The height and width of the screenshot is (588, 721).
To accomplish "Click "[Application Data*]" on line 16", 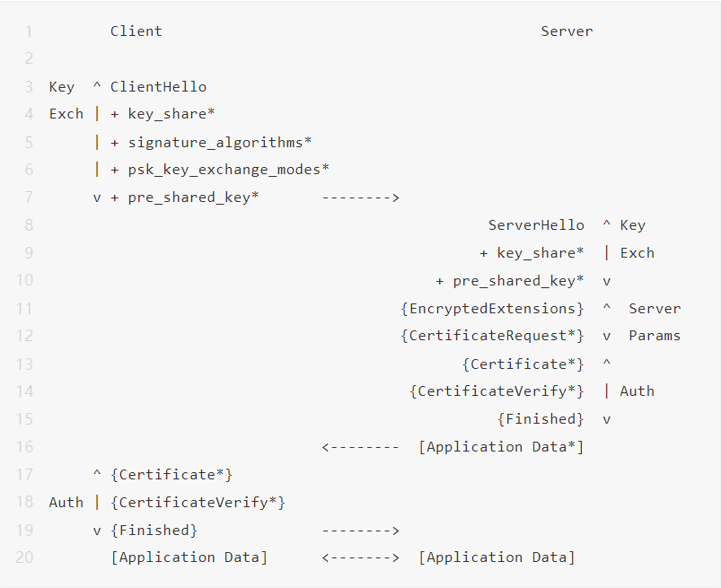I will coord(501,447).
